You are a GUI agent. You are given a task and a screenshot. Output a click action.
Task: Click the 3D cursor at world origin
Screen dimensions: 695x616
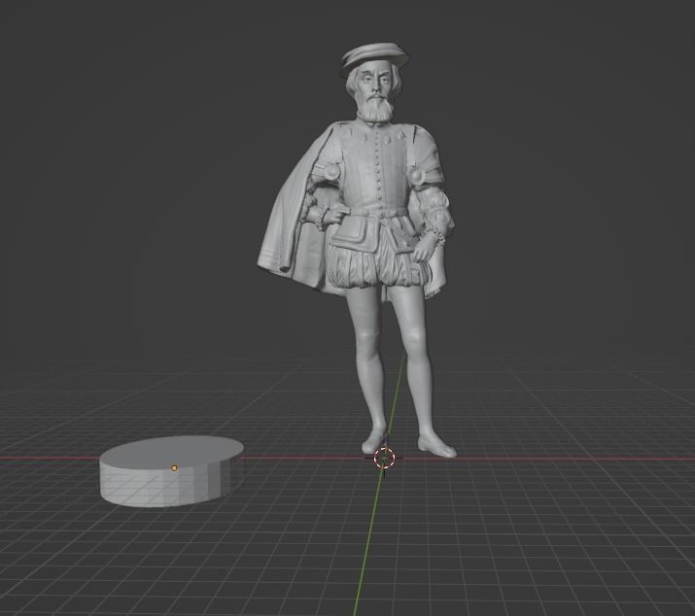pos(384,458)
